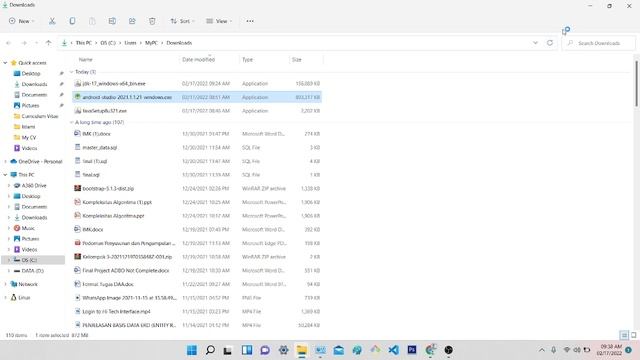This screenshot has width=640, height=360.
Task: Open Settings gear on taskbar
Action: pyautogui.click(x=283, y=350)
